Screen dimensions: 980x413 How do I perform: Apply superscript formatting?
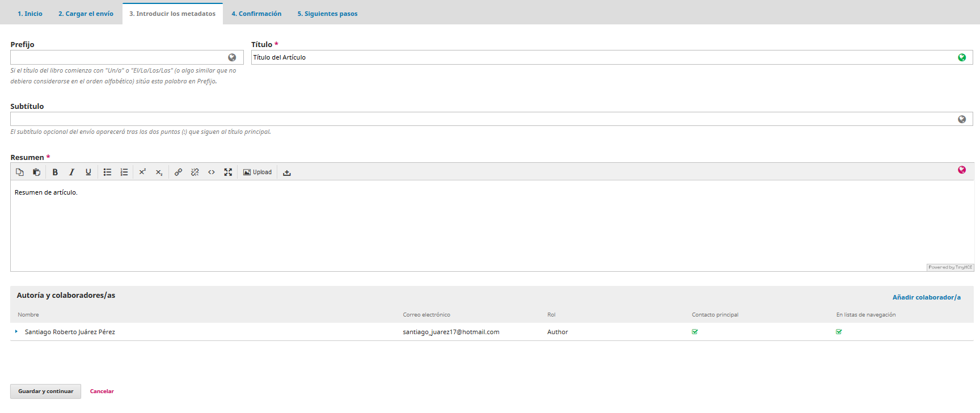142,172
